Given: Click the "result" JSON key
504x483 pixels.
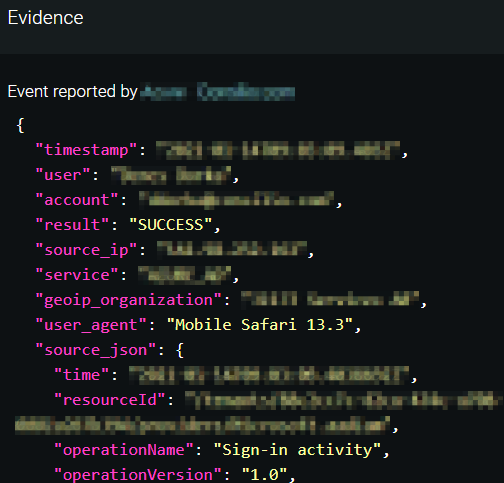Looking at the screenshot, I should tap(72, 225).
